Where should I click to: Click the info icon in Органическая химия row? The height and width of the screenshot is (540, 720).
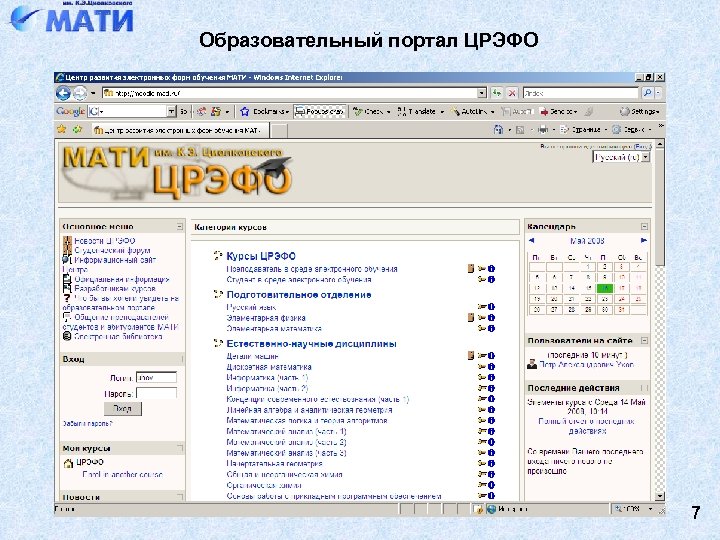(x=491, y=485)
